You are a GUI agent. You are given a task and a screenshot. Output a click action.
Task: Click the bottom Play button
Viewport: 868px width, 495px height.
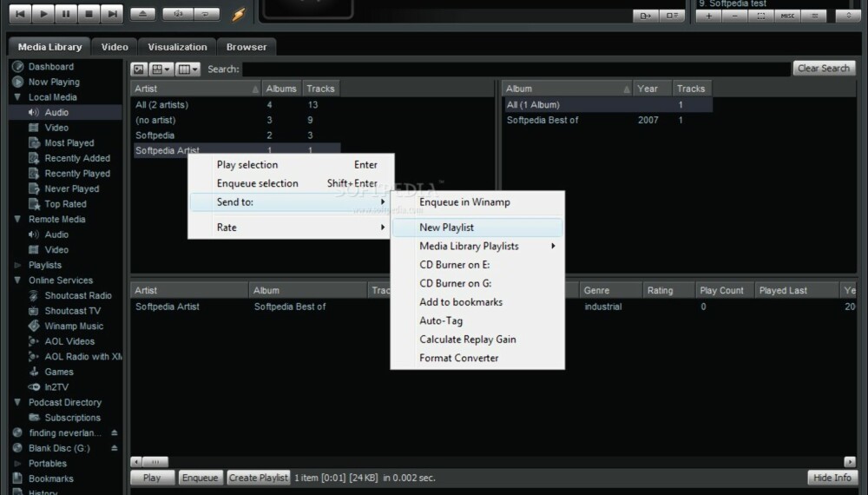[152, 478]
